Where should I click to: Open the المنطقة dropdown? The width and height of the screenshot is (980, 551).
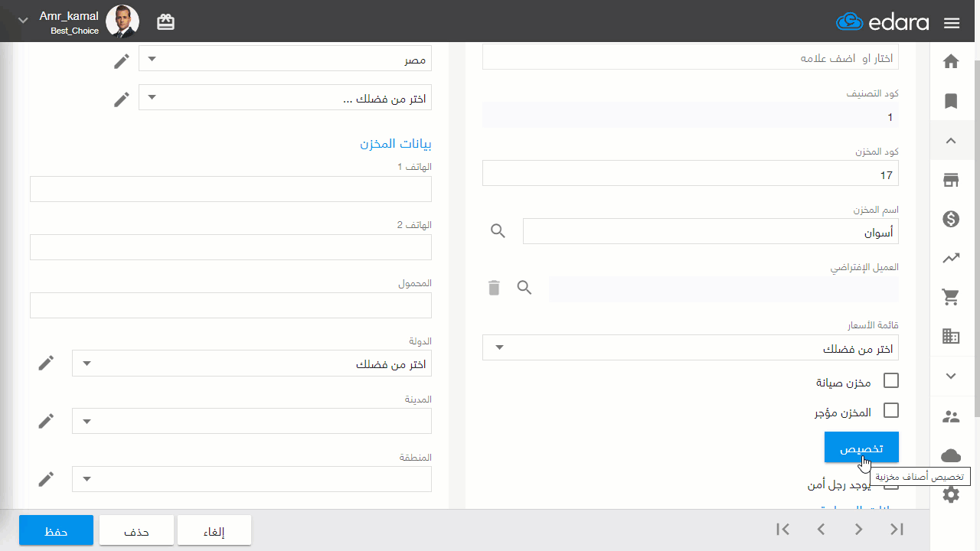point(252,479)
